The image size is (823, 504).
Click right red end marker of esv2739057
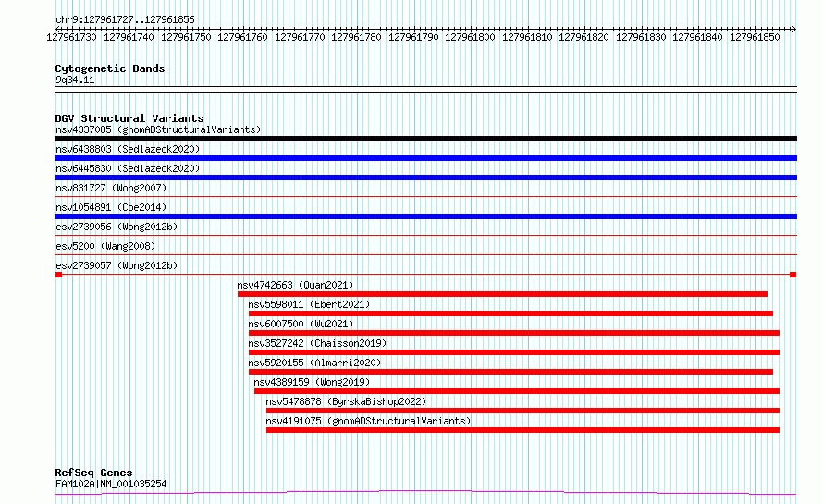click(x=793, y=275)
